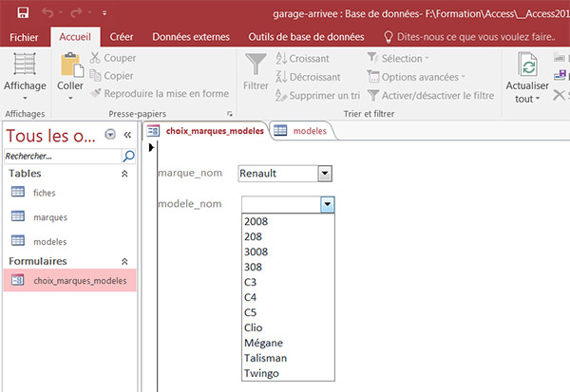Viewport: 570px width, 392px height.
Task: Click the Affichage view icon
Action: point(25,65)
